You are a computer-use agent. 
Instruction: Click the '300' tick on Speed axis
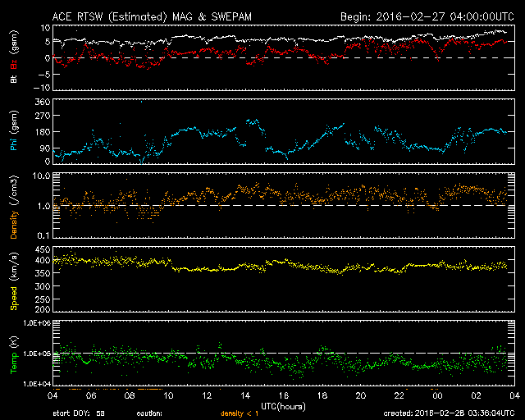tap(43, 286)
